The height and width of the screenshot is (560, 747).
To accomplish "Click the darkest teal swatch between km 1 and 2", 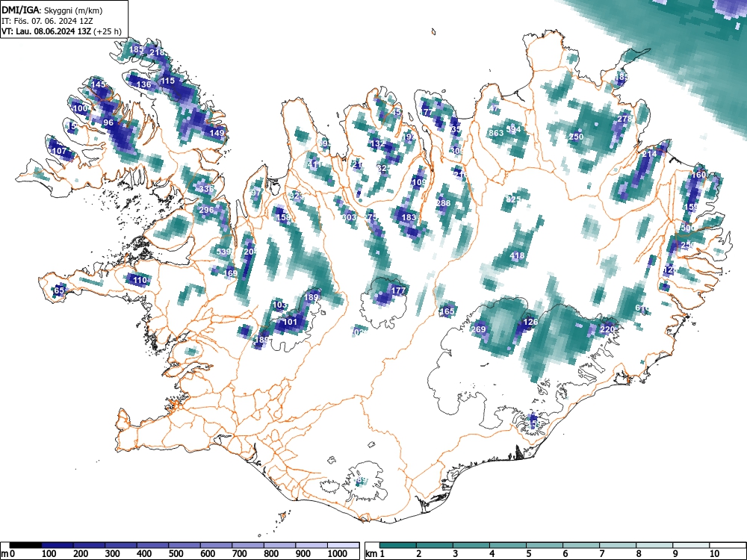I will [398, 545].
